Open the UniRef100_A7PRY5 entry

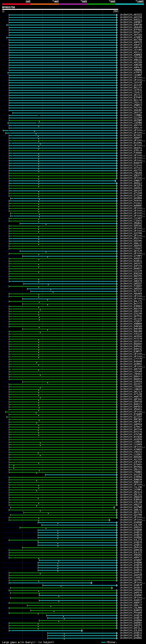131,72
